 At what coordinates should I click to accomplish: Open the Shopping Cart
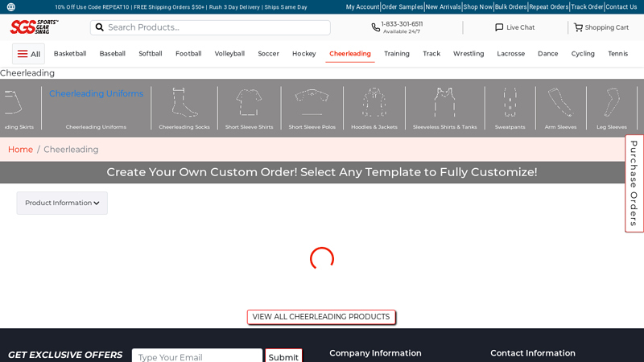601,27
